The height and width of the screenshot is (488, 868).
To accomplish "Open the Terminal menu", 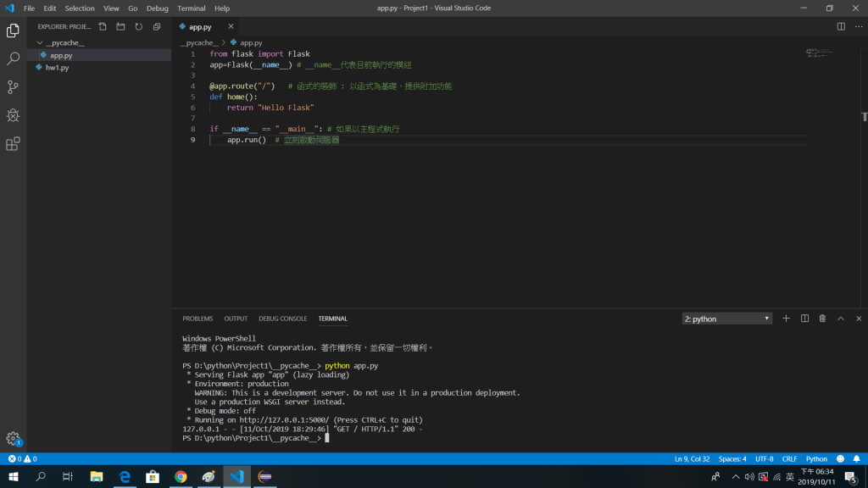I will (x=192, y=8).
